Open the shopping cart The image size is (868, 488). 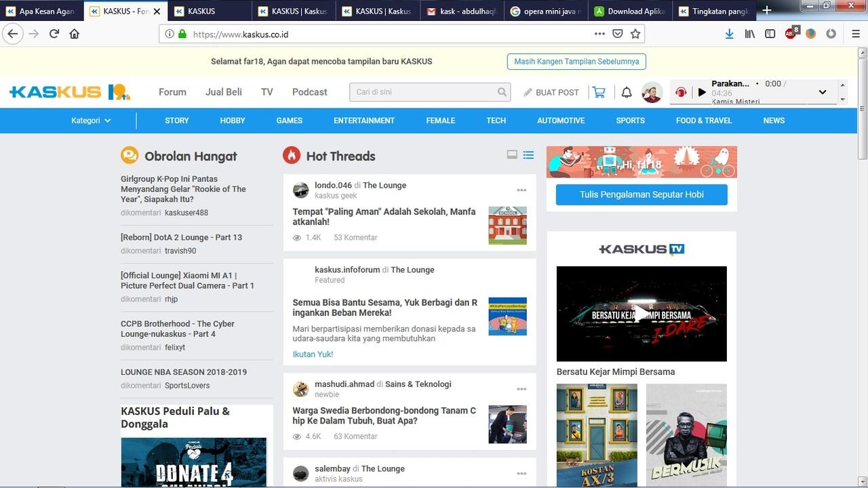599,92
